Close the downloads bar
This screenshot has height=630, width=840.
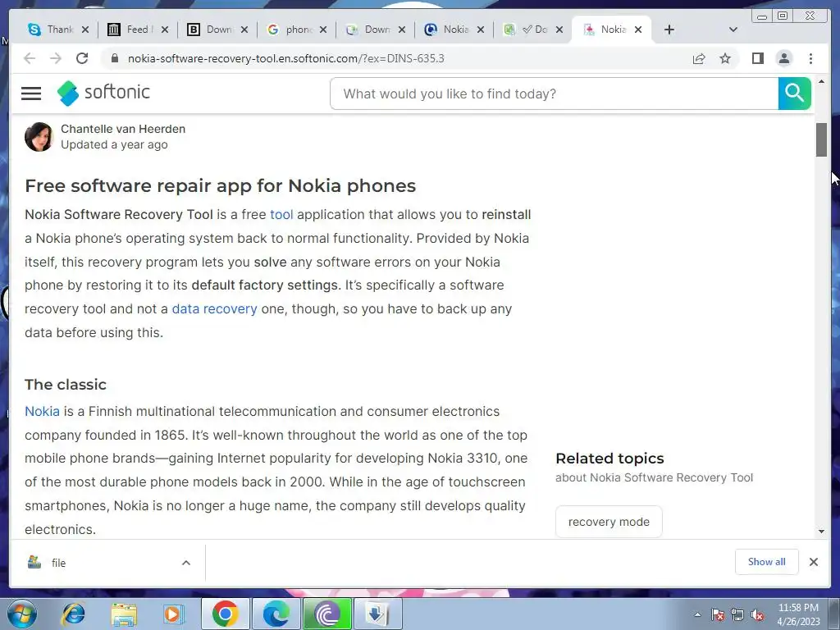pos(813,561)
